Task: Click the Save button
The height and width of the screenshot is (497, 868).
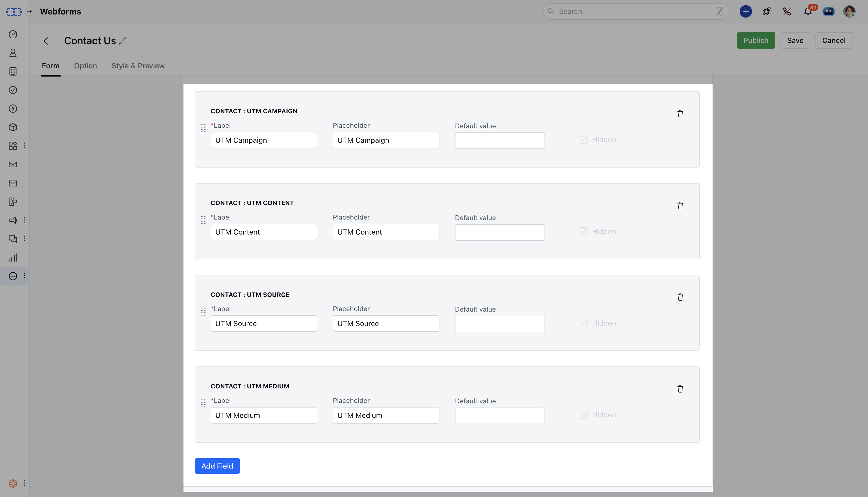Action: click(x=795, y=40)
